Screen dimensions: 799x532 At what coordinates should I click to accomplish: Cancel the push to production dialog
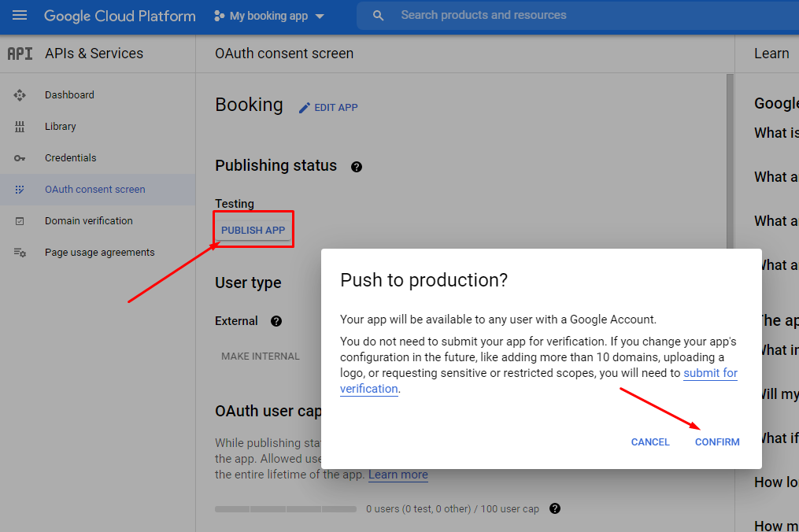coord(650,442)
